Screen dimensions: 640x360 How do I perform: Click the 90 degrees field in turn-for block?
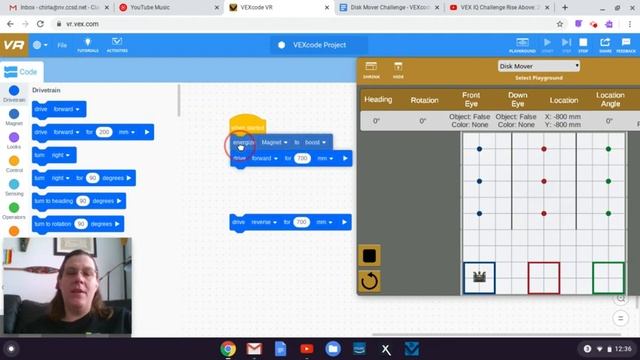coord(93,178)
